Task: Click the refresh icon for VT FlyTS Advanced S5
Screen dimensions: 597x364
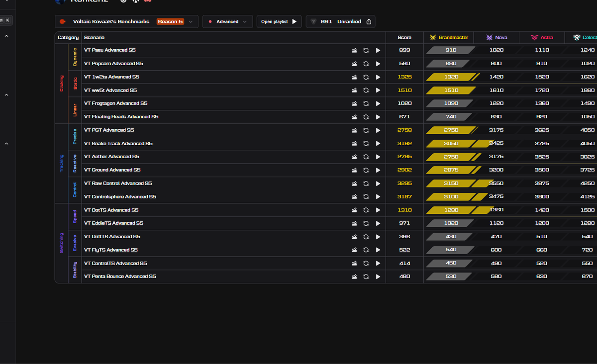Action: (x=366, y=250)
